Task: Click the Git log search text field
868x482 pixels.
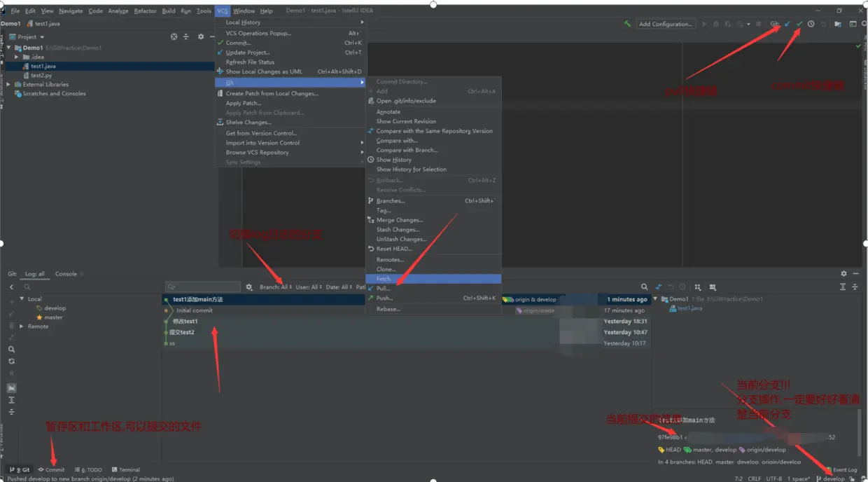Action: coord(203,287)
